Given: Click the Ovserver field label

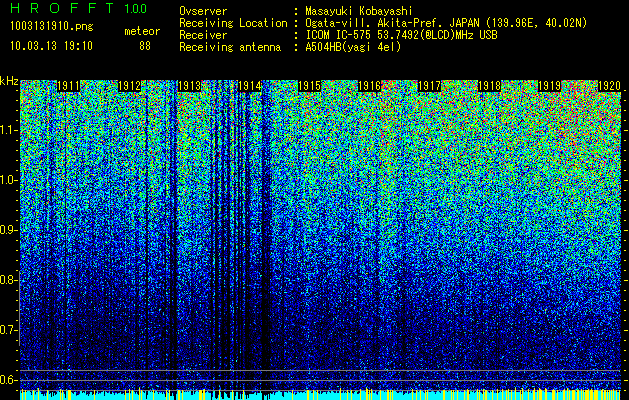Looking at the screenshot, I should pos(203,11).
